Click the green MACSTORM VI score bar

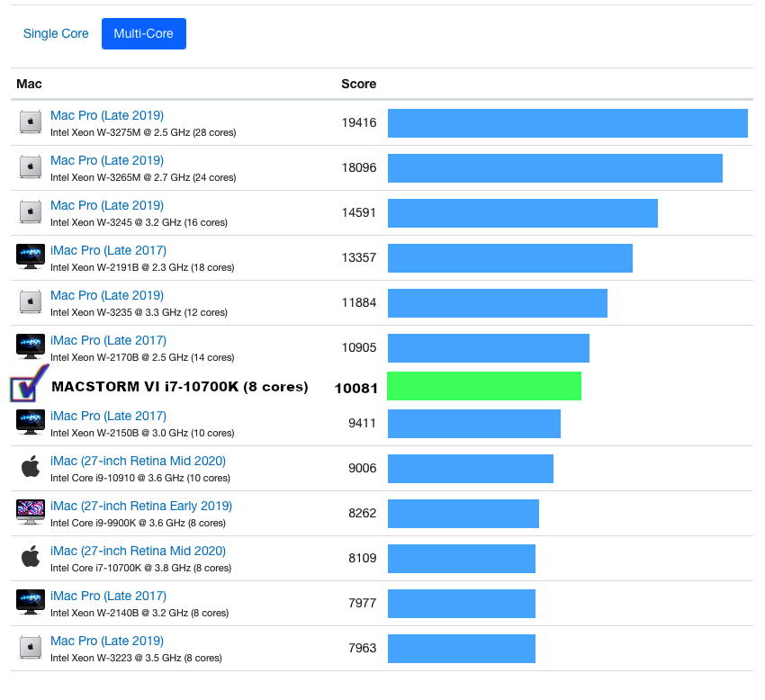pos(484,386)
